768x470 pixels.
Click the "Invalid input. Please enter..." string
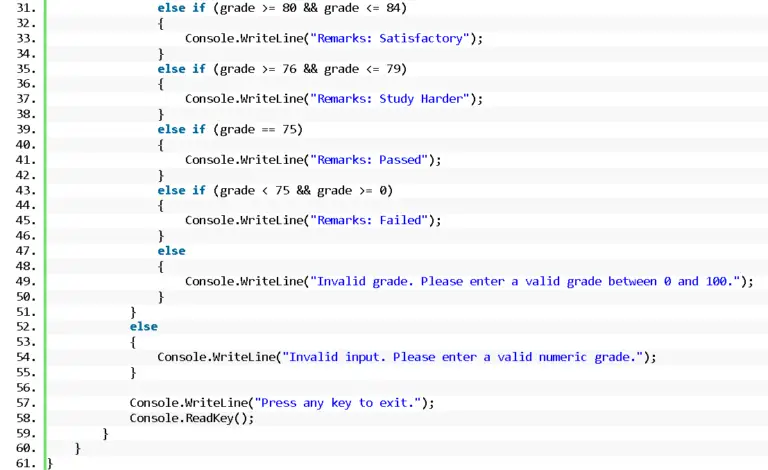point(462,357)
